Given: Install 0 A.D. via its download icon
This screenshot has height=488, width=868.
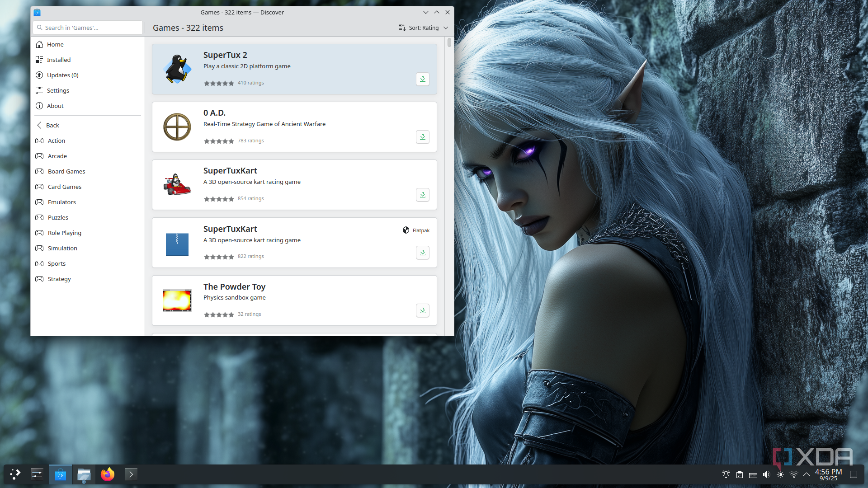Looking at the screenshot, I should pyautogui.click(x=422, y=137).
